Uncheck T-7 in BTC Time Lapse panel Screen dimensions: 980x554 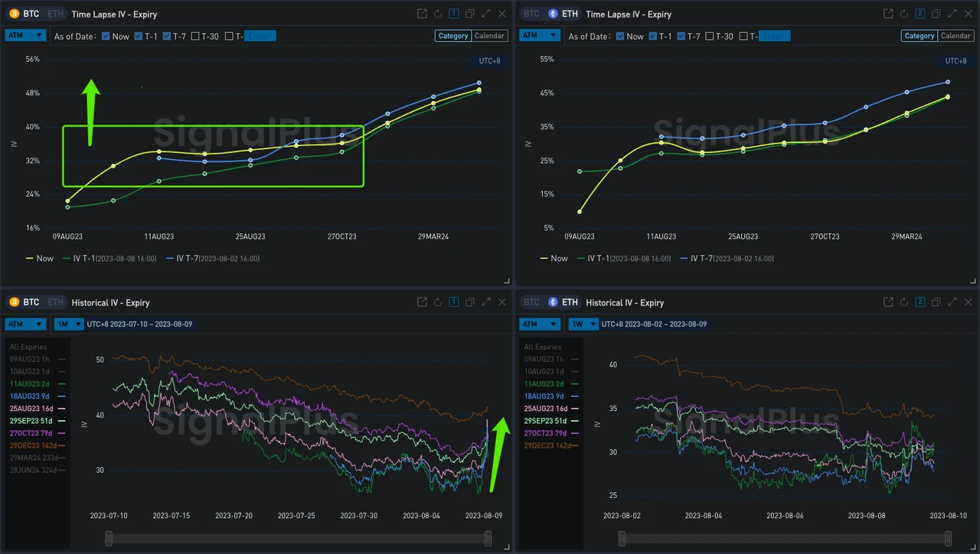click(x=167, y=36)
